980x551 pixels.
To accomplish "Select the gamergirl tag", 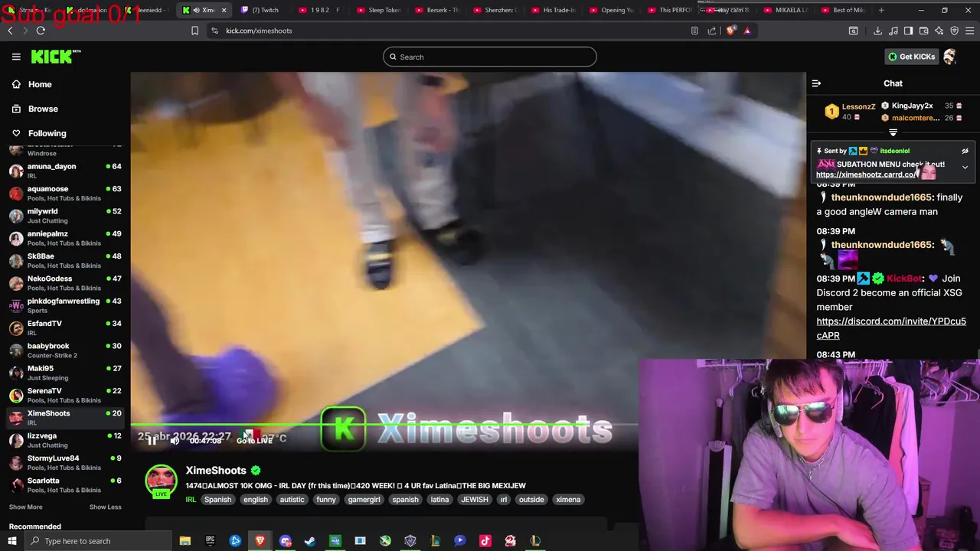I will point(364,500).
